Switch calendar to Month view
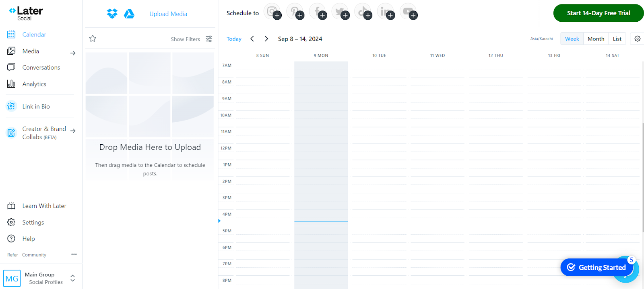This screenshot has height=289, width=644. (x=596, y=39)
